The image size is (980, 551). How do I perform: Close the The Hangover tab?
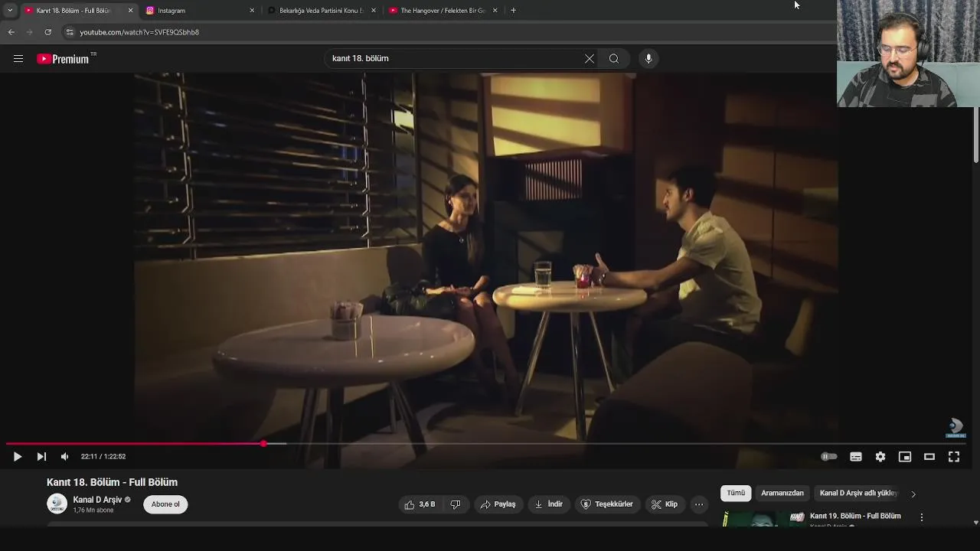pyautogui.click(x=495, y=11)
